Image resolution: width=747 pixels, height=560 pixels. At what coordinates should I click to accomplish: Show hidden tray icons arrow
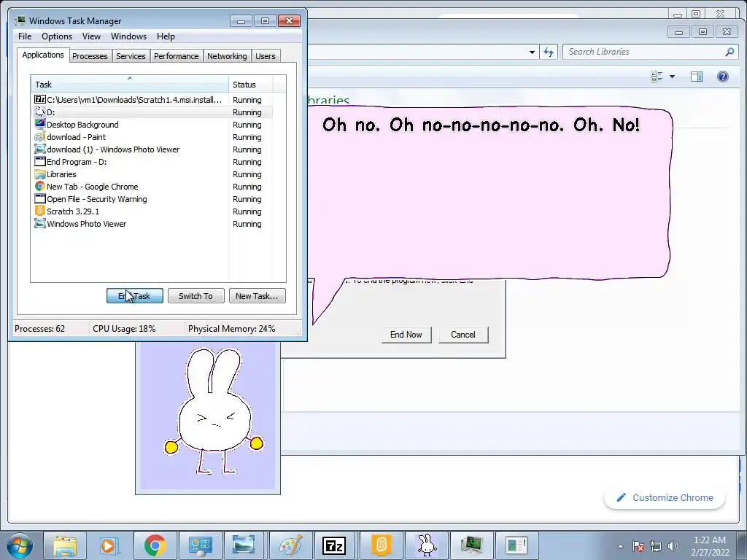point(620,546)
